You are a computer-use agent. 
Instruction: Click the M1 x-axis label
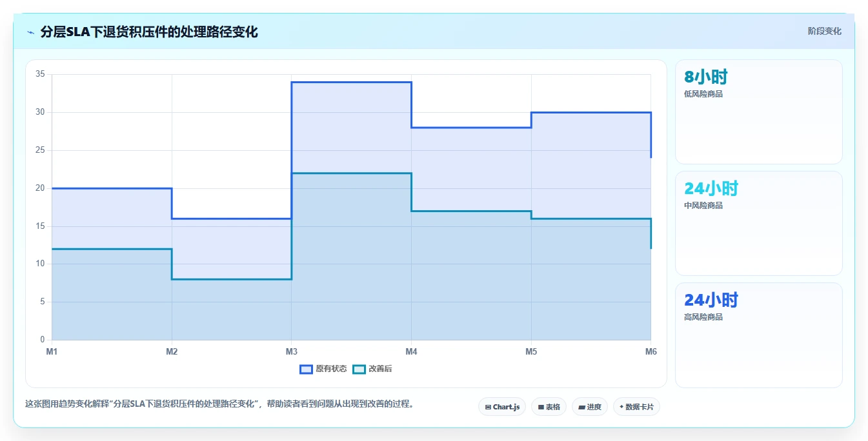click(52, 351)
